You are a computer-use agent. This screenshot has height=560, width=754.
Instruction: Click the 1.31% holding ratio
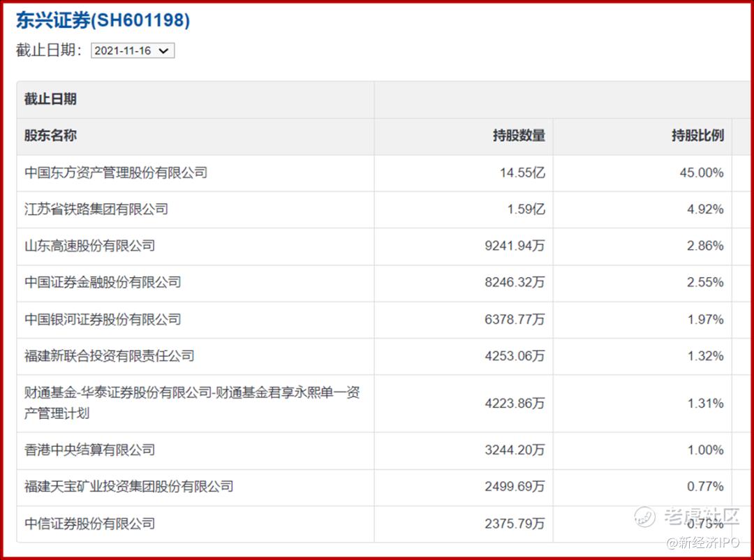coord(705,403)
